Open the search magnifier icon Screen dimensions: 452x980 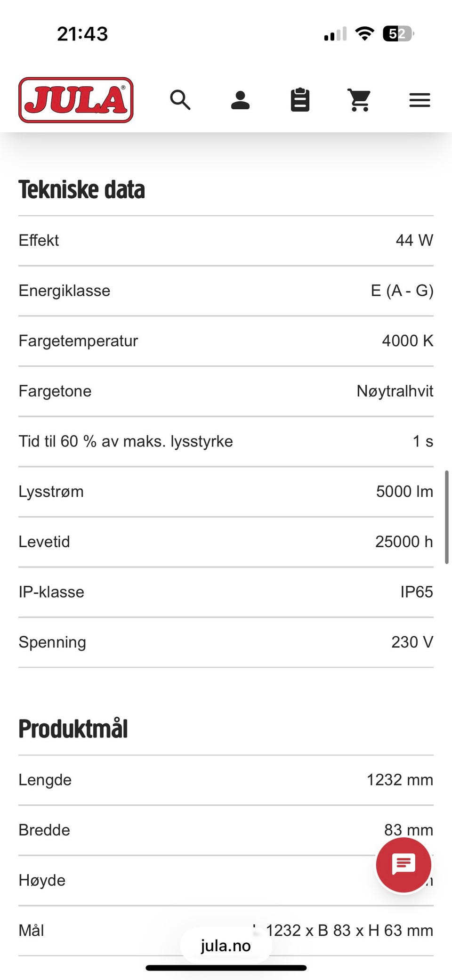[x=180, y=100]
